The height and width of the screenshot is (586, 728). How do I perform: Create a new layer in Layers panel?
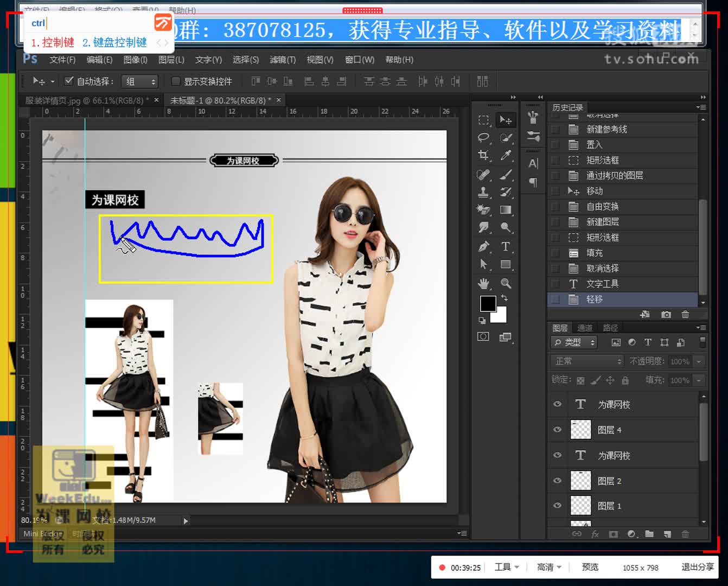[667, 534]
